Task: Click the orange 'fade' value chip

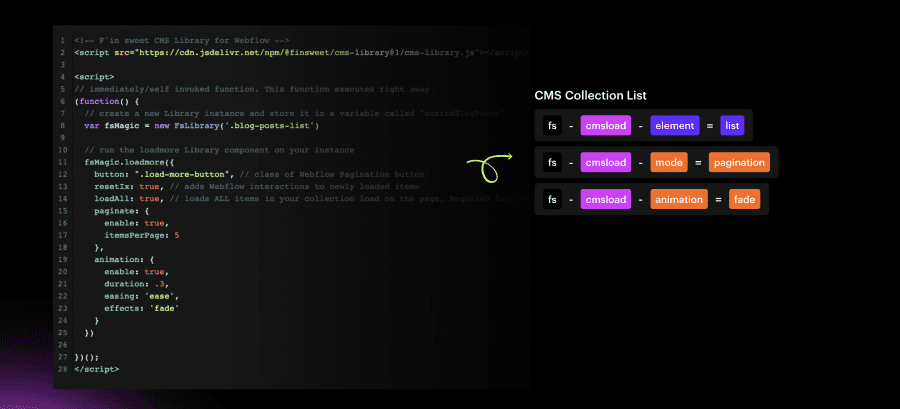Action: click(745, 200)
